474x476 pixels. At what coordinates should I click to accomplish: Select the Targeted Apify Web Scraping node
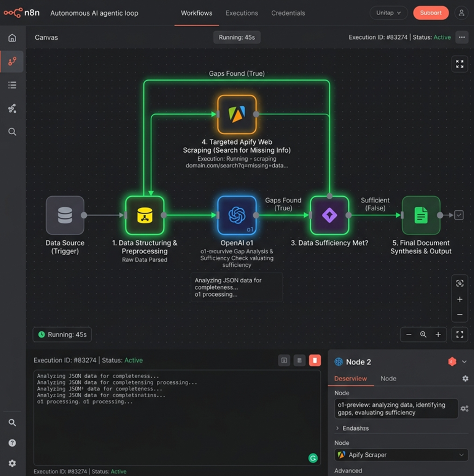237,114
